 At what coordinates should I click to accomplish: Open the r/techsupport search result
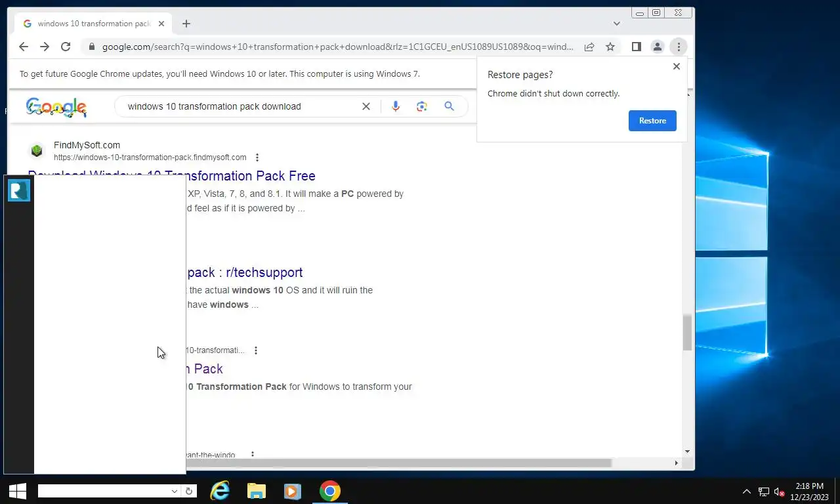tap(245, 272)
